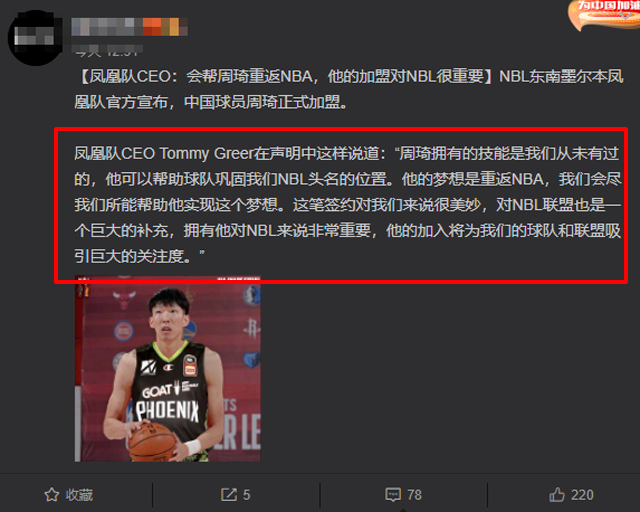
Task: Click the orange badge beside the username
Action: point(165,27)
